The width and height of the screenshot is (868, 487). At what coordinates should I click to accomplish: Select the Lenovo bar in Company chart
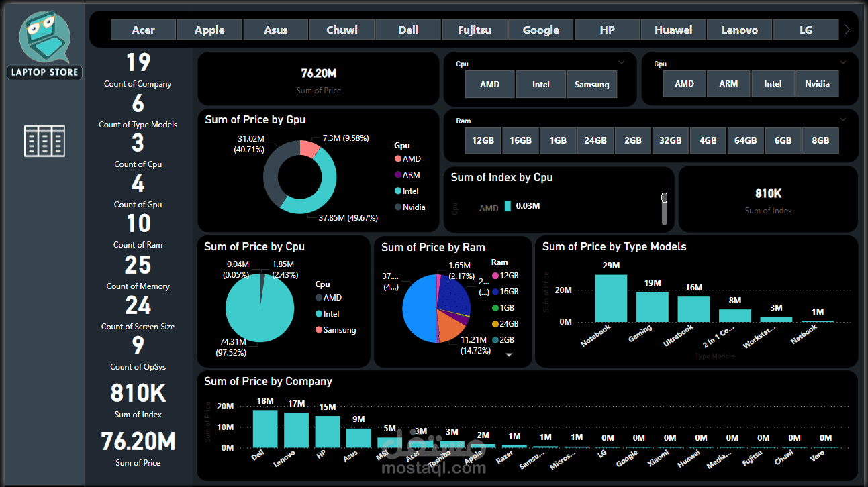click(x=296, y=430)
